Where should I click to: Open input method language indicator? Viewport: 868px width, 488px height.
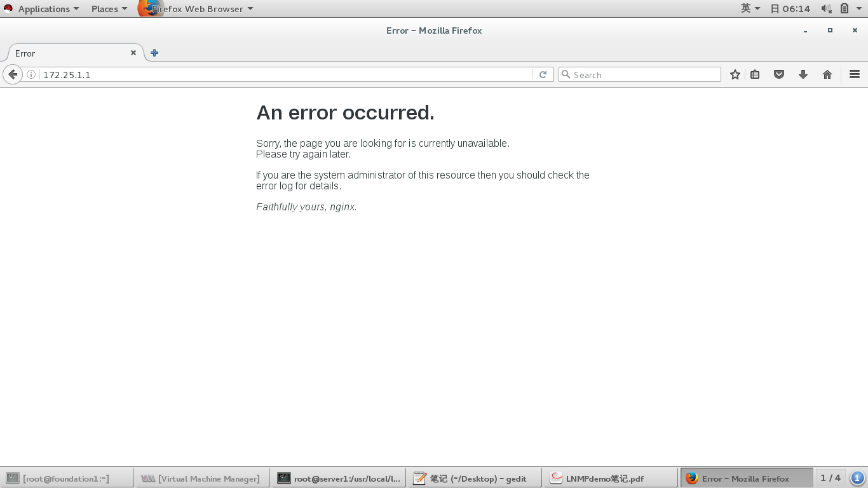pyautogui.click(x=750, y=8)
